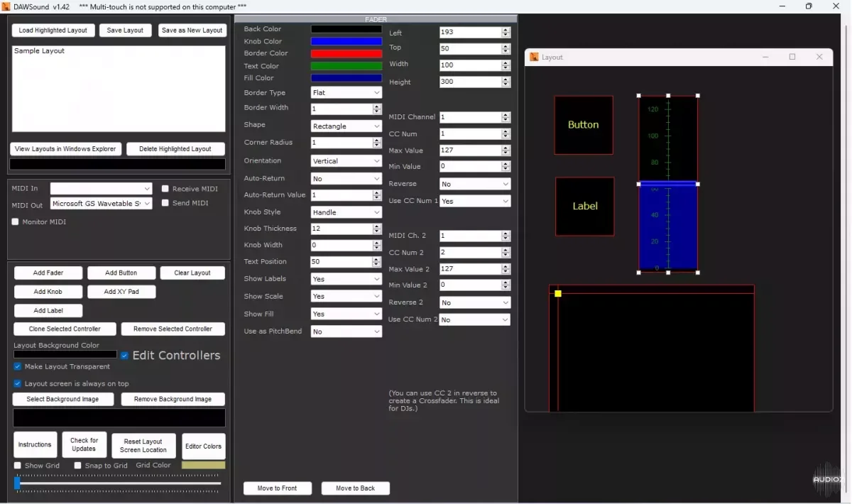Click the Layout Background Color swatch
The height and width of the screenshot is (504, 852).
(65, 354)
